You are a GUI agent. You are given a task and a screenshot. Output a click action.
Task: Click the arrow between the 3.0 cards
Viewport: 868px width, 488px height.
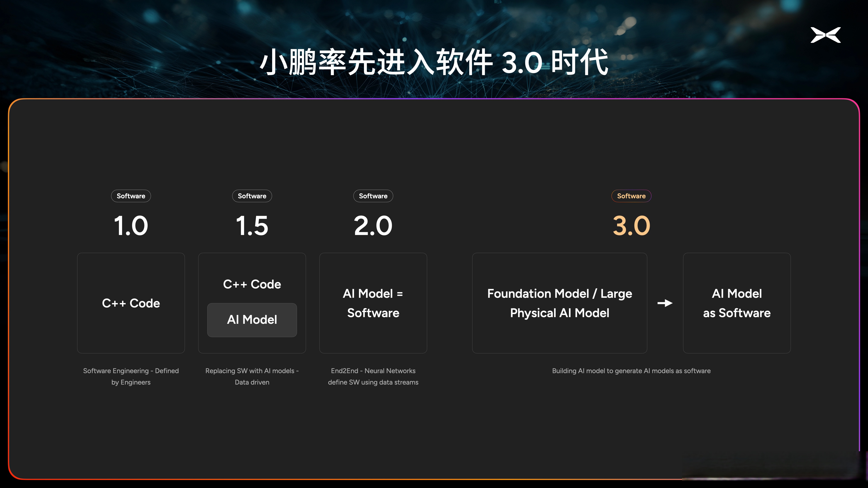point(665,303)
